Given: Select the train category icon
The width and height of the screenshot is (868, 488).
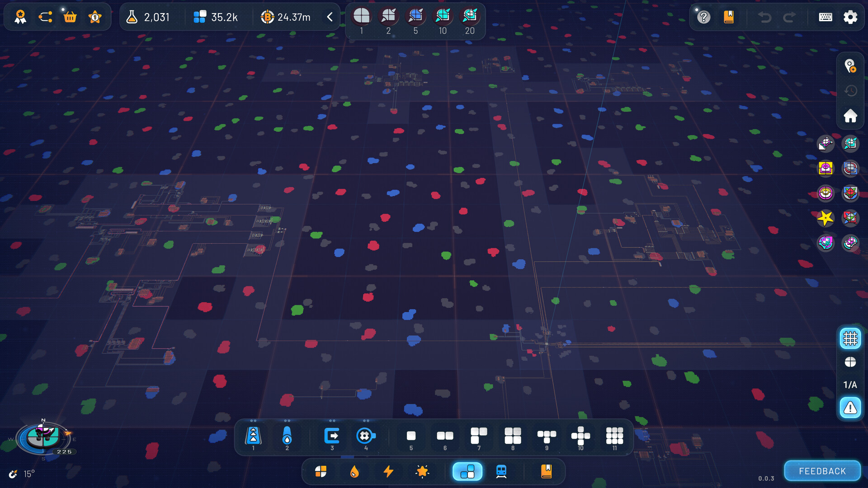Looking at the screenshot, I should click(x=501, y=471).
